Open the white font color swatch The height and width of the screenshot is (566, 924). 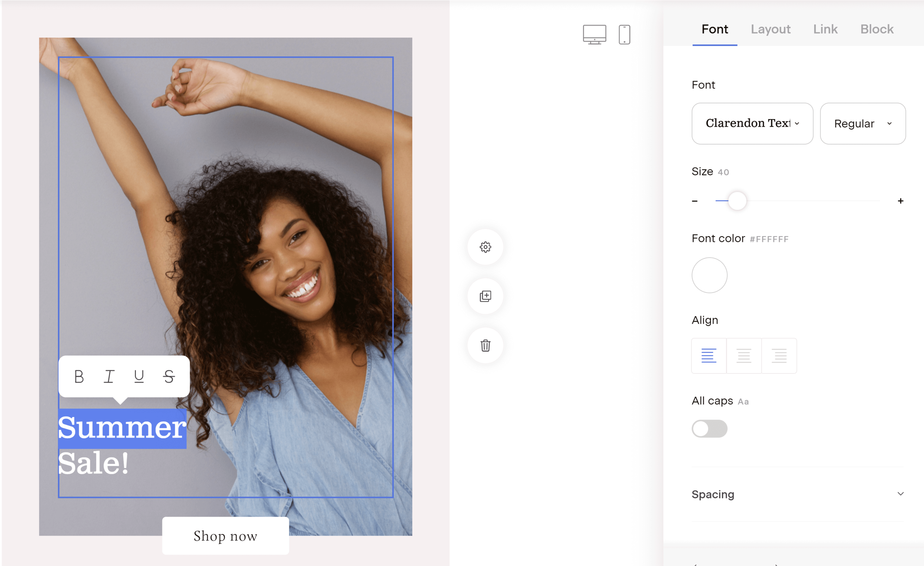[x=709, y=275]
